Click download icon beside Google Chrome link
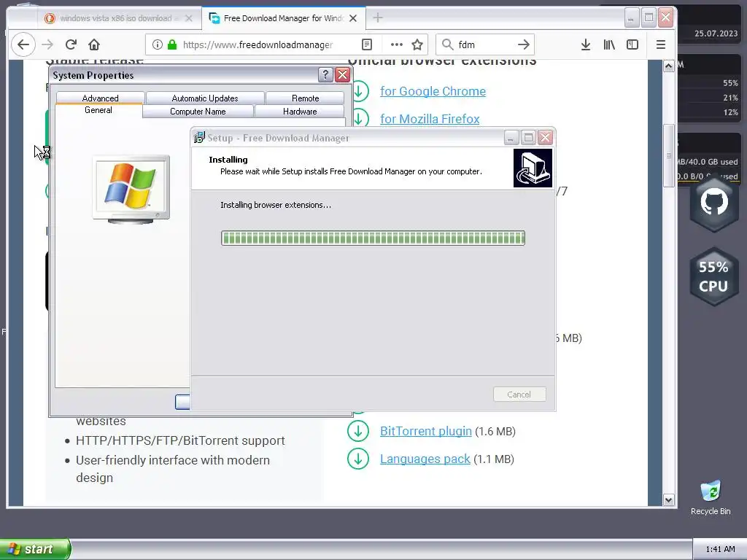 tap(359, 91)
